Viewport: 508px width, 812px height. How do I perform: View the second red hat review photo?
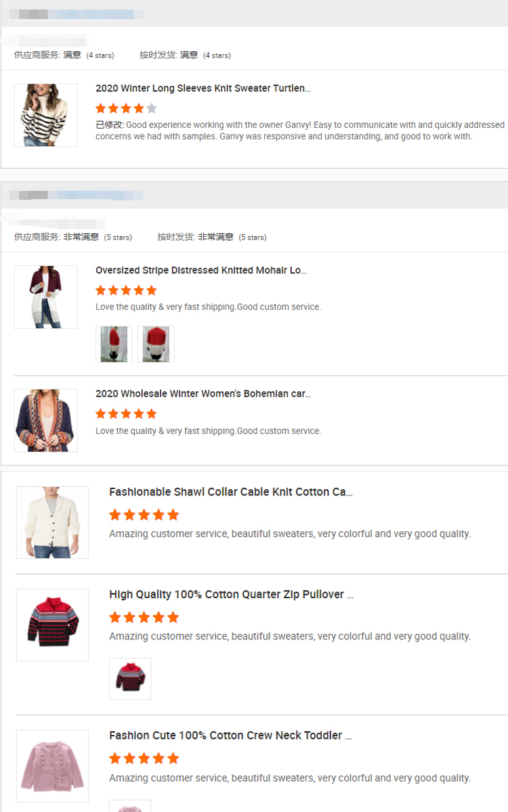tap(156, 344)
